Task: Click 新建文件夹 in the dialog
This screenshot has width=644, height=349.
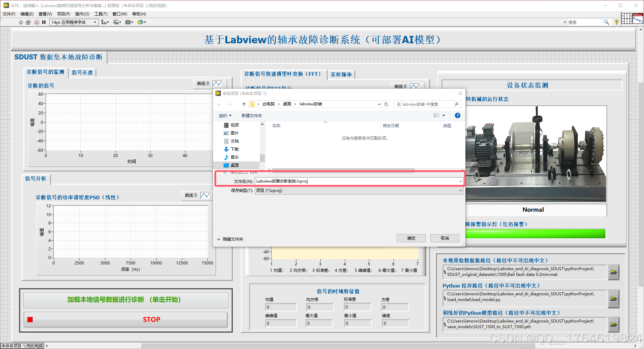Action: tap(251, 115)
